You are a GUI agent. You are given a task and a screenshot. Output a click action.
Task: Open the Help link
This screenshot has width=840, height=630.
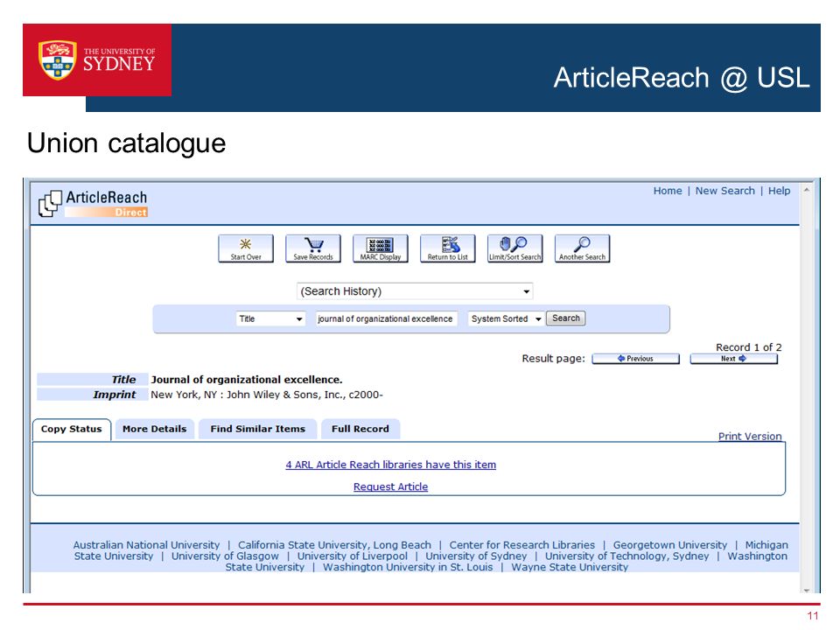click(x=779, y=191)
